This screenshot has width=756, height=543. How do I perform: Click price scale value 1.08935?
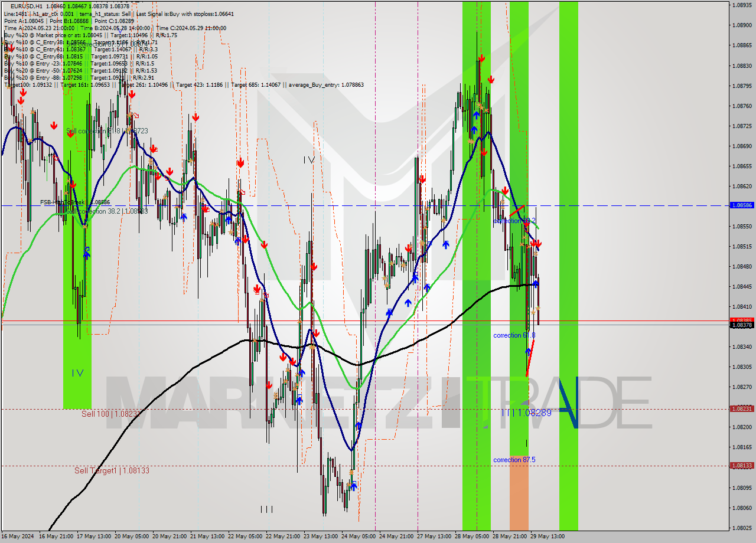tap(742, 5)
